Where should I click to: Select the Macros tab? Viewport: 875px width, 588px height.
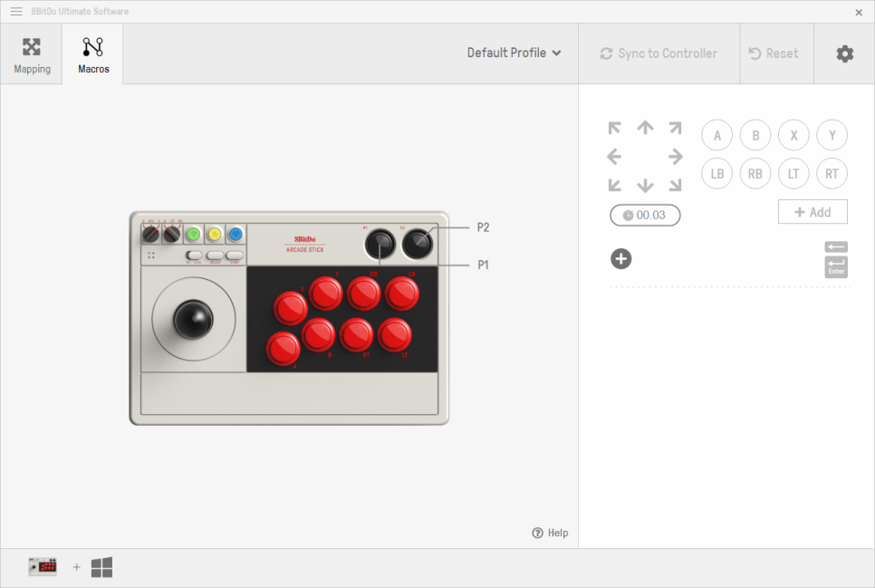(93, 54)
